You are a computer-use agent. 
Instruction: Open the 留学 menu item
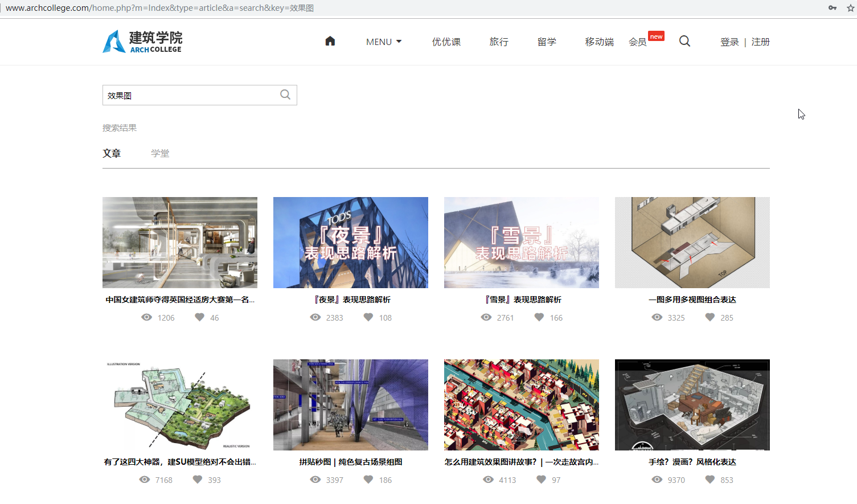point(547,42)
